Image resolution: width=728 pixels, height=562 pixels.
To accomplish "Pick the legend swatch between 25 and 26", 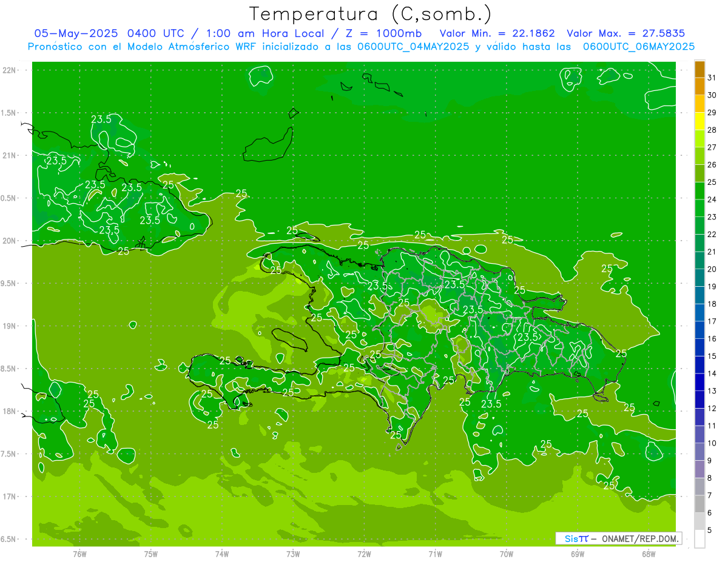I will tap(699, 173).
